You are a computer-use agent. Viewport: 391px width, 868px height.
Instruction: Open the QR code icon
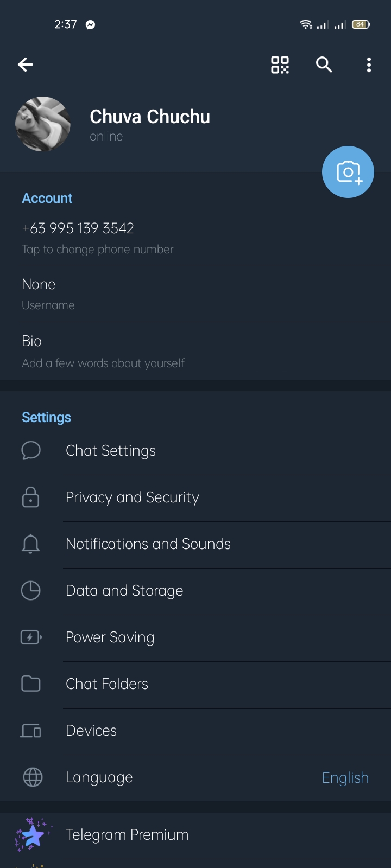point(280,65)
